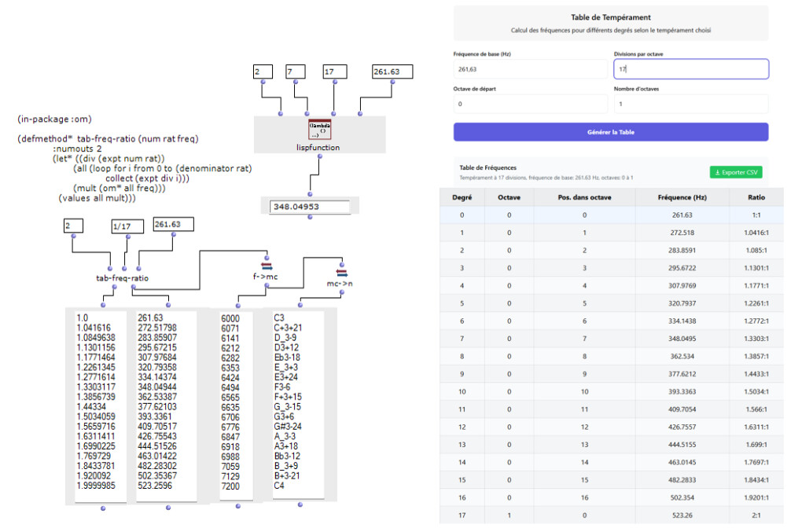The width and height of the screenshot is (802, 532).
Task: Click the Octave de départ field
Action: coord(529,104)
